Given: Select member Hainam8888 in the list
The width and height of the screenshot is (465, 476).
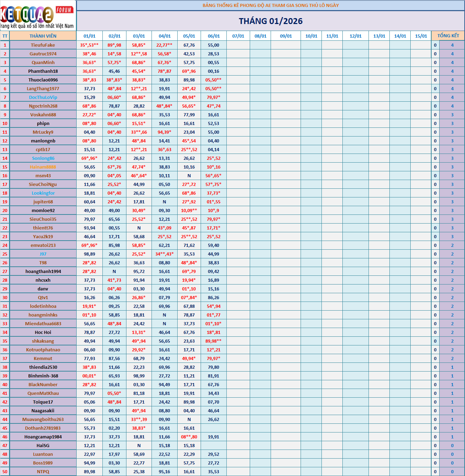Looking at the screenshot, I should (43, 167).
